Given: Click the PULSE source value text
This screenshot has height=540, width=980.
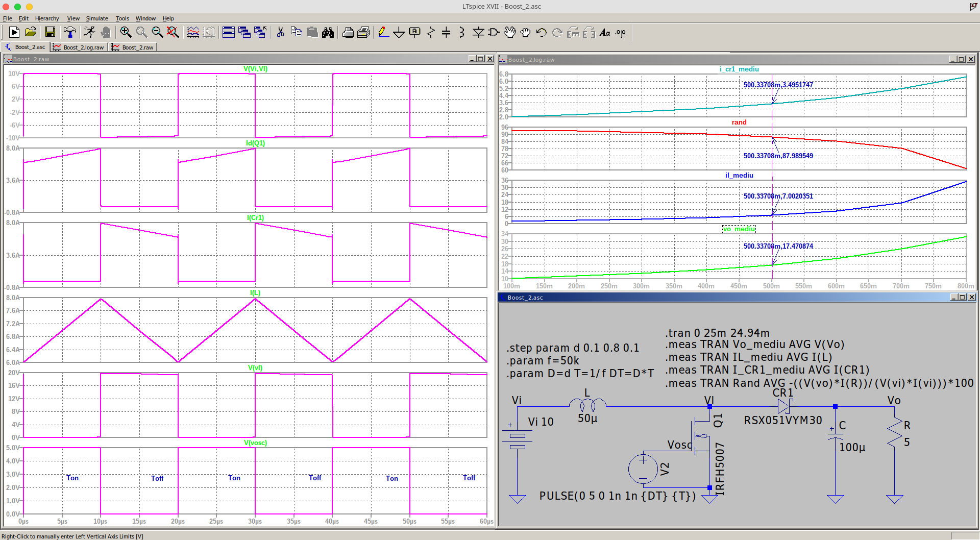Looking at the screenshot, I should (618, 496).
